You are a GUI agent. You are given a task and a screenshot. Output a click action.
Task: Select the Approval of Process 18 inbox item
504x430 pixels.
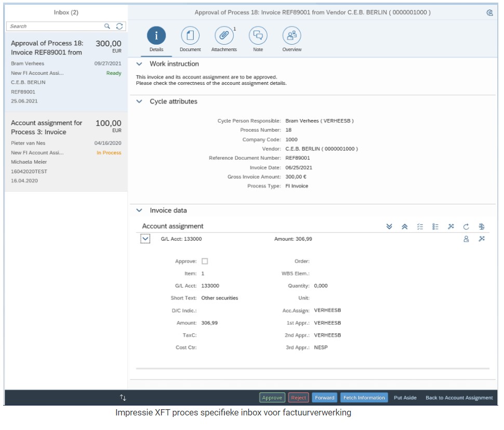pos(66,72)
